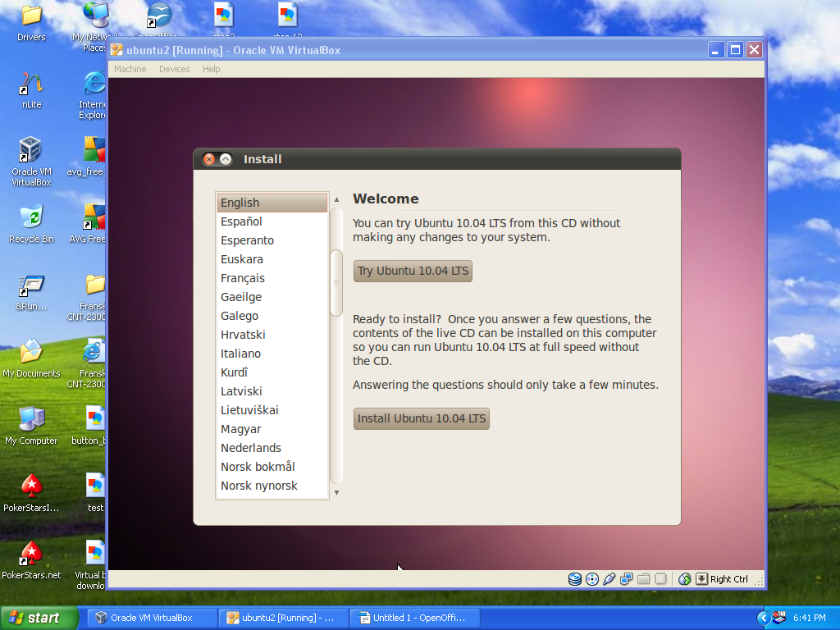840x630 pixels.
Task: Select Norsk nynorsk in the language list
Action: [272, 486]
